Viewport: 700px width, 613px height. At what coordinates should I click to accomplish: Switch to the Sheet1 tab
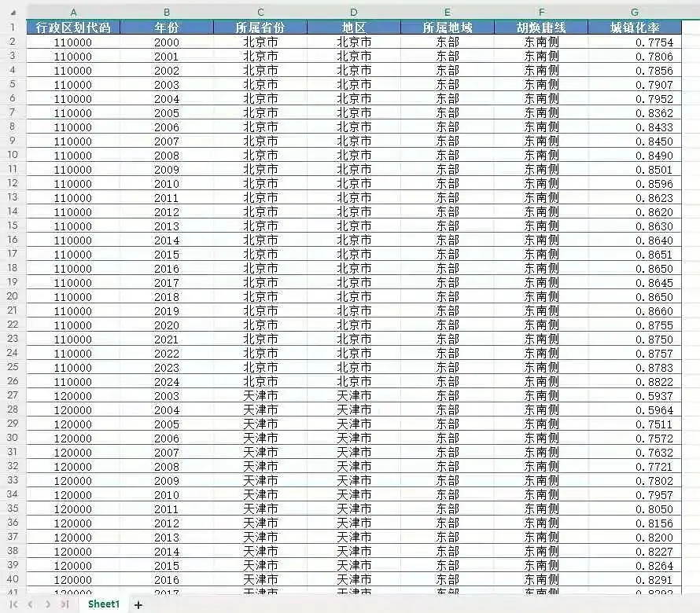tap(104, 604)
